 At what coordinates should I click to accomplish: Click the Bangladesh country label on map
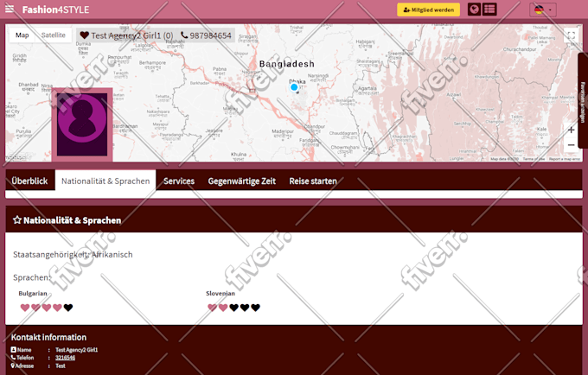[x=287, y=64]
